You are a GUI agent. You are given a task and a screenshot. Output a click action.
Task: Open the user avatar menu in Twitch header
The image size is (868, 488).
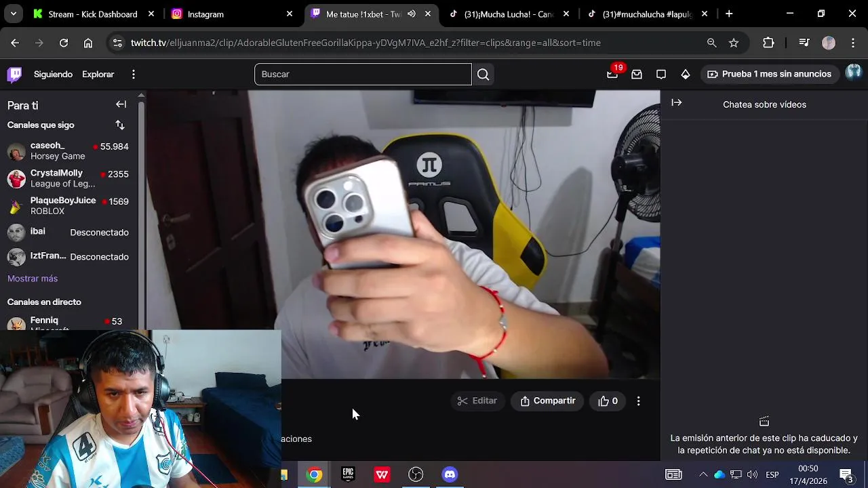pos(854,73)
